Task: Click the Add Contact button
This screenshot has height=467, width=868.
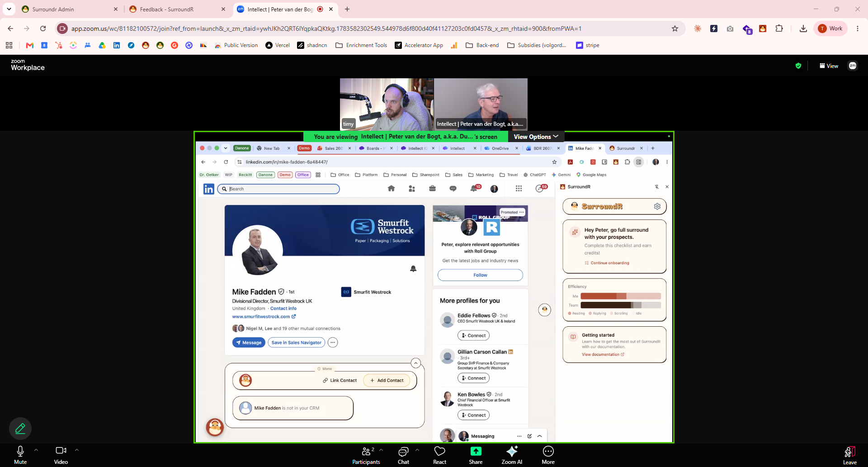Action: tap(387, 381)
